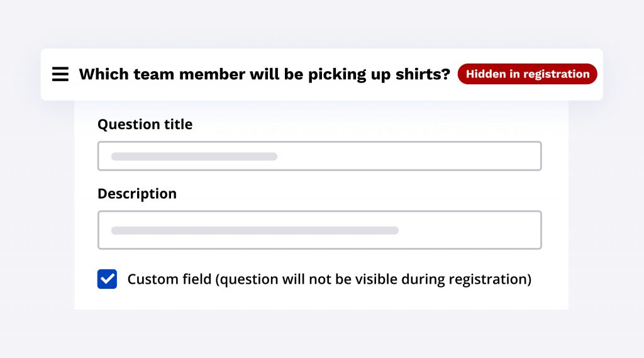Viewport: 644px width, 358px height.
Task: Click the white checkmark in the blue box
Action: [108, 279]
